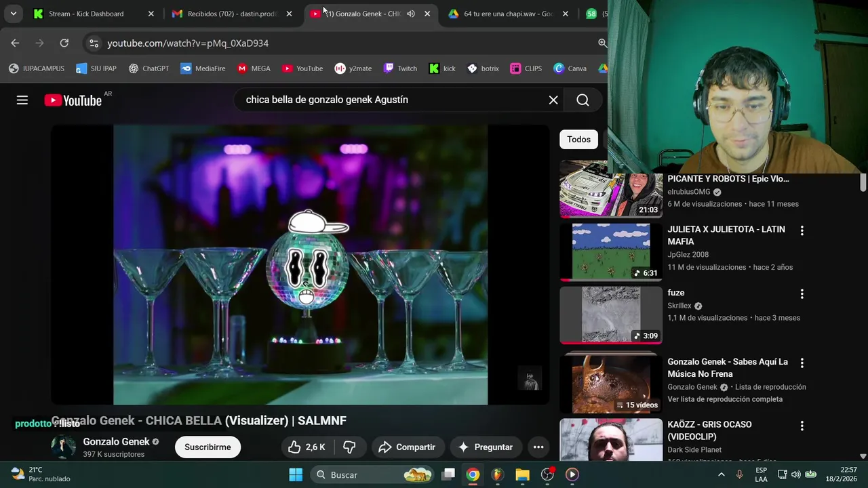Open the YouTube hamburger guide menu

pyautogui.click(x=22, y=100)
